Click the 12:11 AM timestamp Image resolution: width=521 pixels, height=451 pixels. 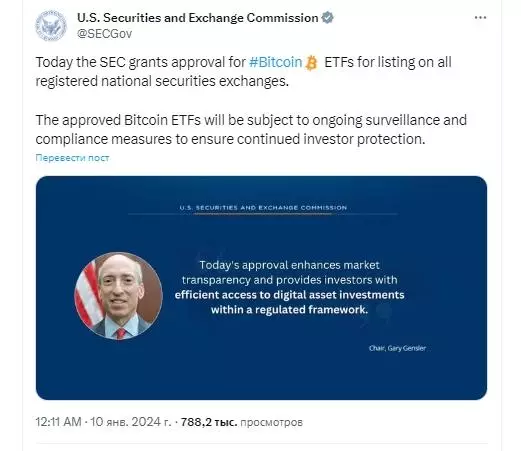pyautogui.click(x=58, y=422)
